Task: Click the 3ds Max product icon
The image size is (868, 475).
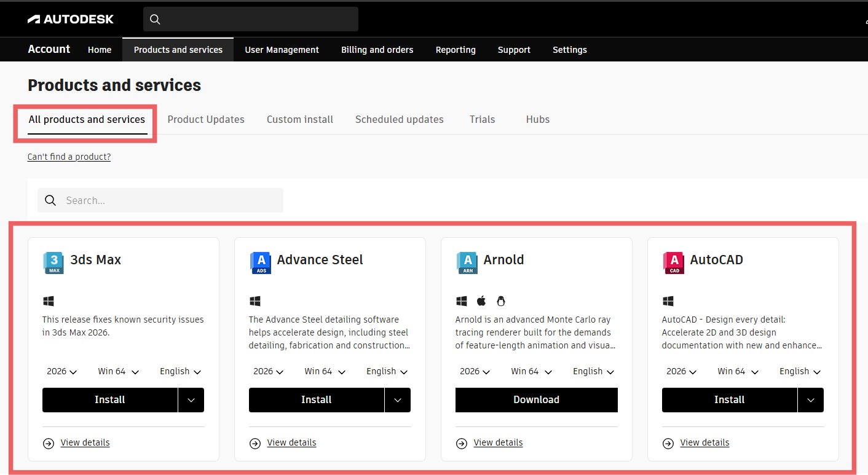Action: 53,262
